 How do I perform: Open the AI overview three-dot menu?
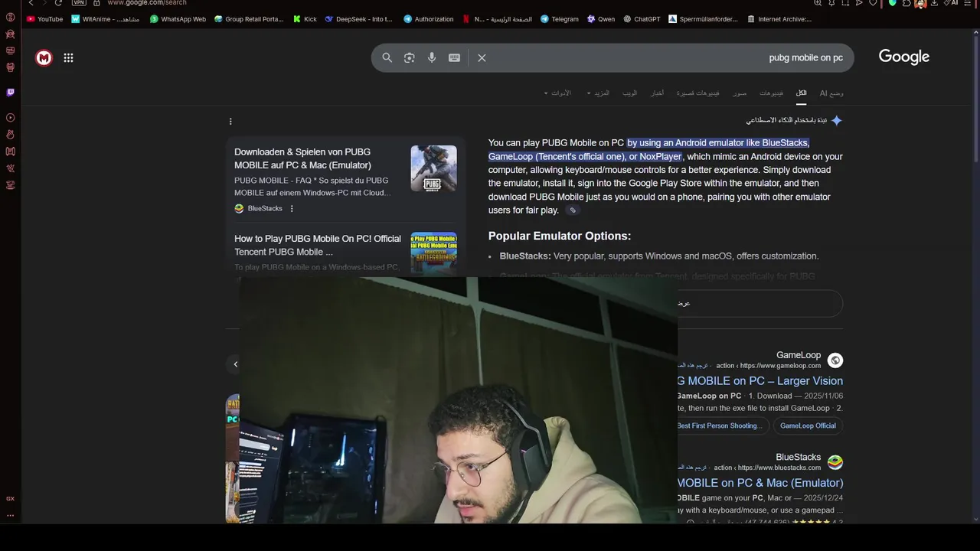pos(230,121)
